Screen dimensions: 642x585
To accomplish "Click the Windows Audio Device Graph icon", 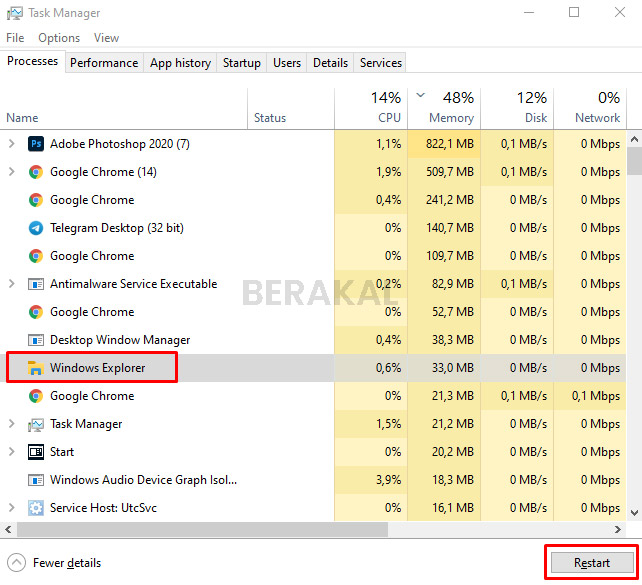I will [x=36, y=480].
